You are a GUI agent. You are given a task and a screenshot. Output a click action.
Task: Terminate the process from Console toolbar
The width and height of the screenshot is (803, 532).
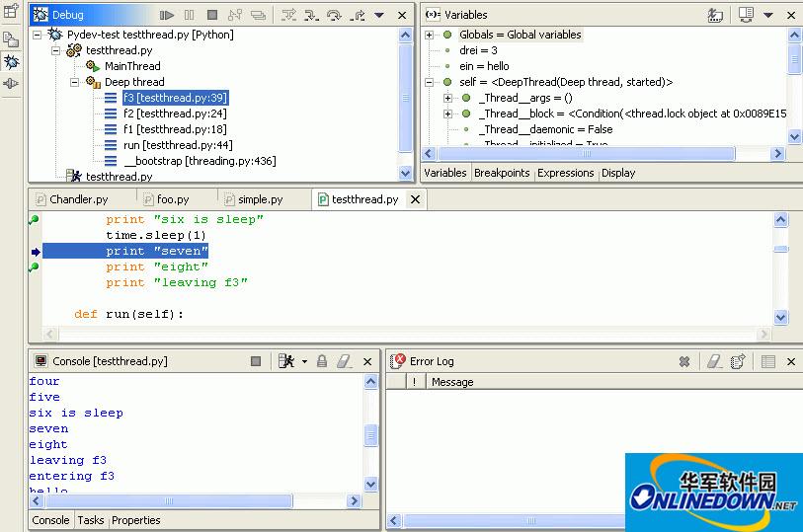click(256, 361)
